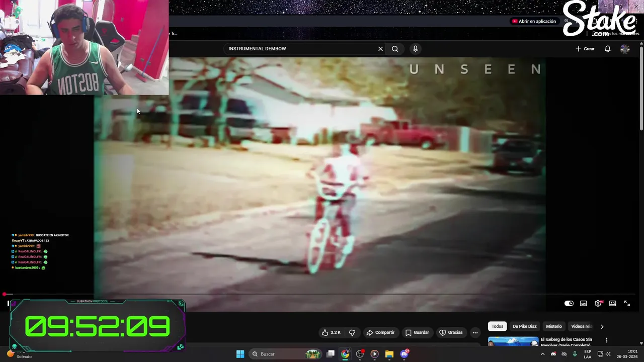Open the Soleado weather widget
Viewport: 644px width, 362px height.
click(19, 354)
